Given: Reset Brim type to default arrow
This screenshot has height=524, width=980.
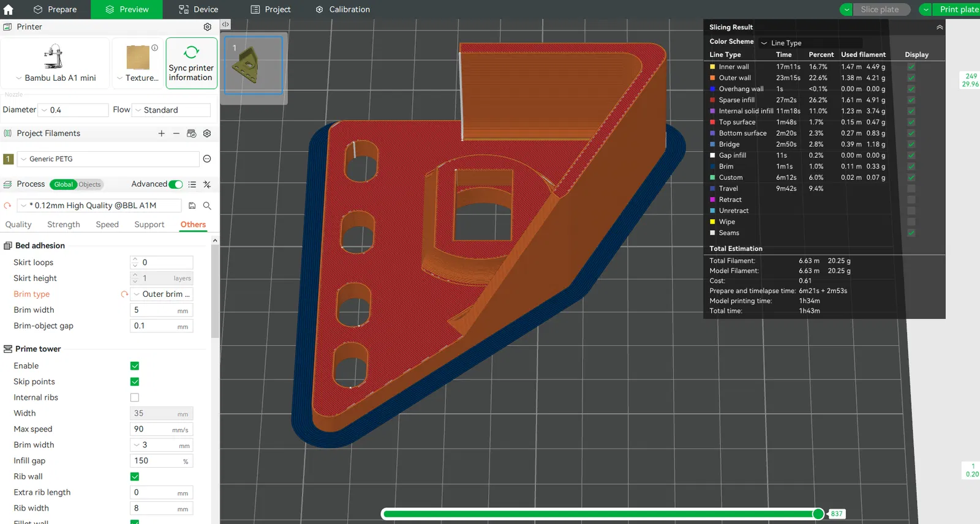Looking at the screenshot, I should tap(125, 294).
